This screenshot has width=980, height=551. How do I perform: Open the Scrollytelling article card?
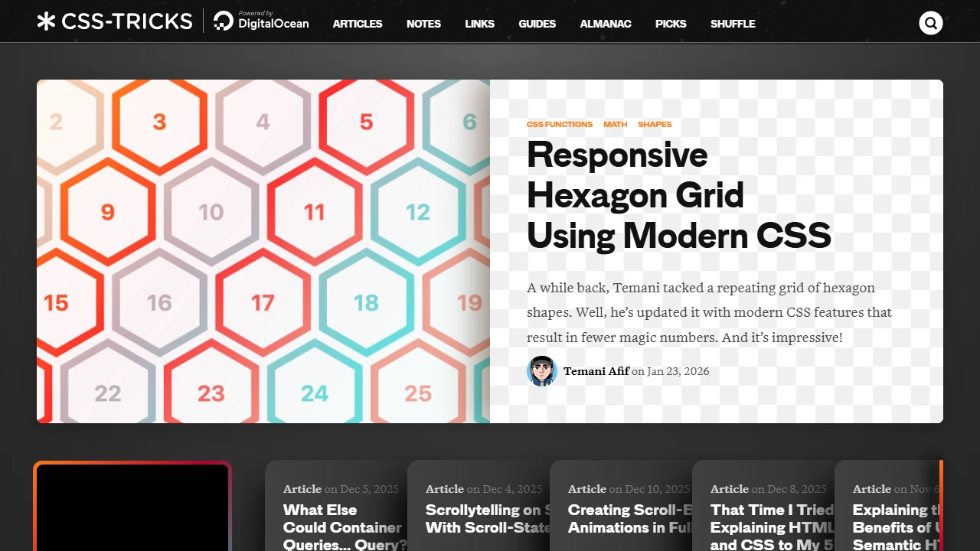[485, 519]
